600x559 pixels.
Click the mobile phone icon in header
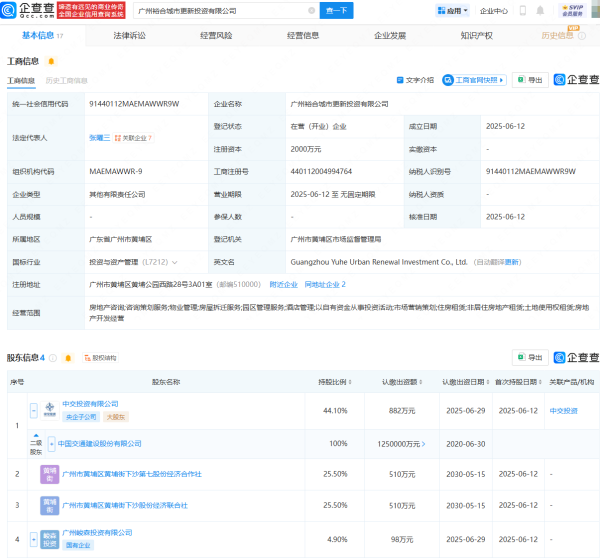pyautogui.click(x=523, y=10)
